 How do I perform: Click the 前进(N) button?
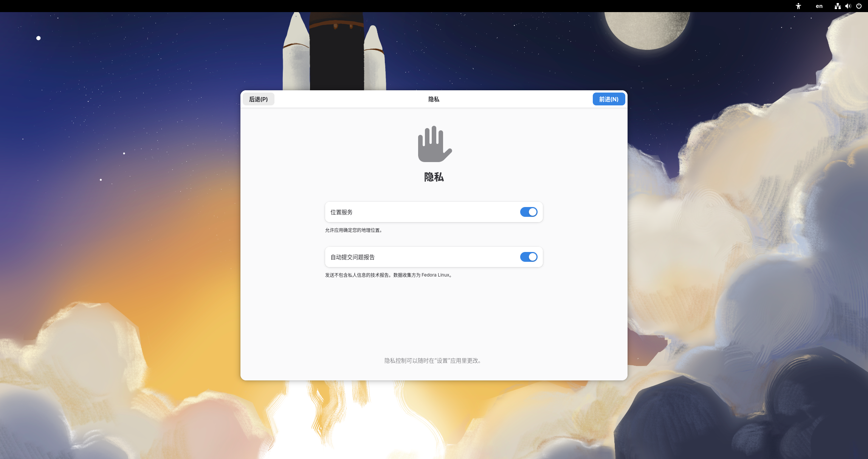(608, 99)
